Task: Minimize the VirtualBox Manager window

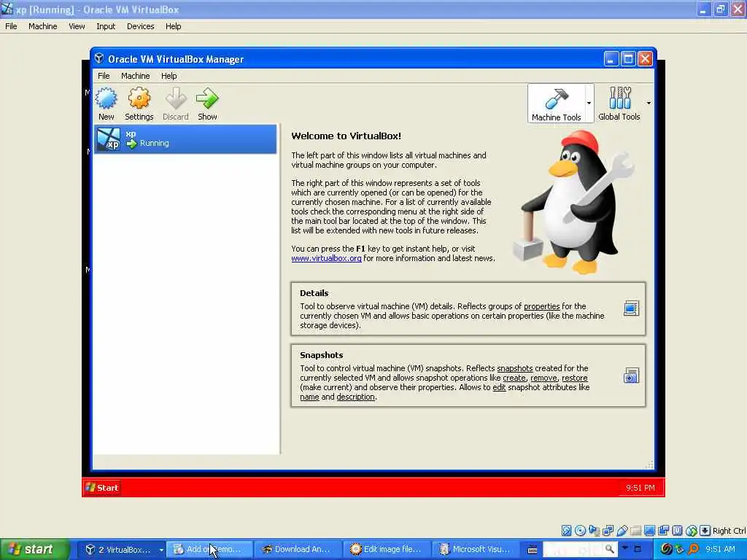Action: pyautogui.click(x=611, y=58)
